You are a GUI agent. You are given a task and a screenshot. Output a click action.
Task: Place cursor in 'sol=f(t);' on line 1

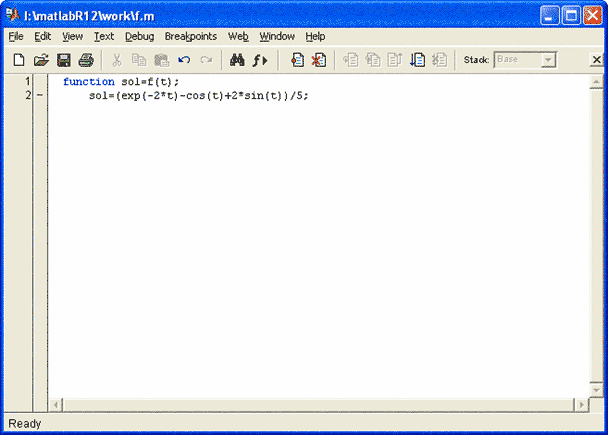pos(150,81)
